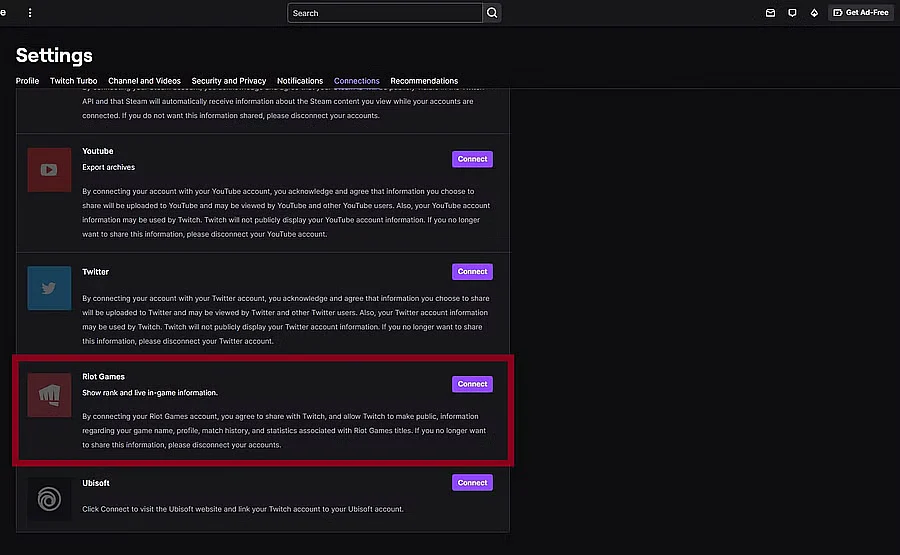Click 'Show rank and live in-game information' text

pos(150,393)
